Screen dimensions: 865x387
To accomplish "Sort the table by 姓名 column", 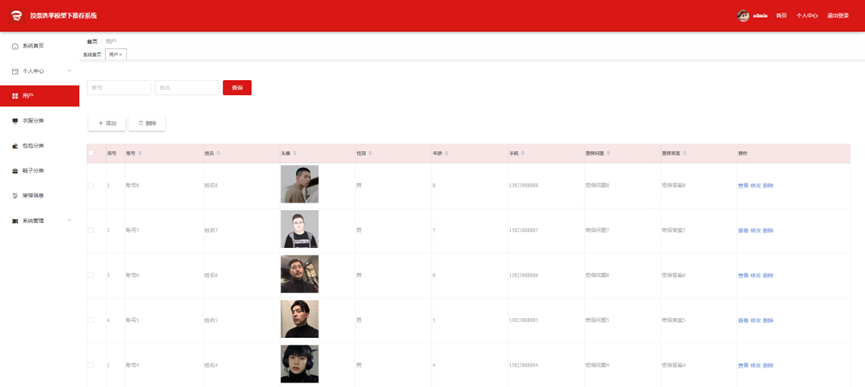I will click(218, 153).
